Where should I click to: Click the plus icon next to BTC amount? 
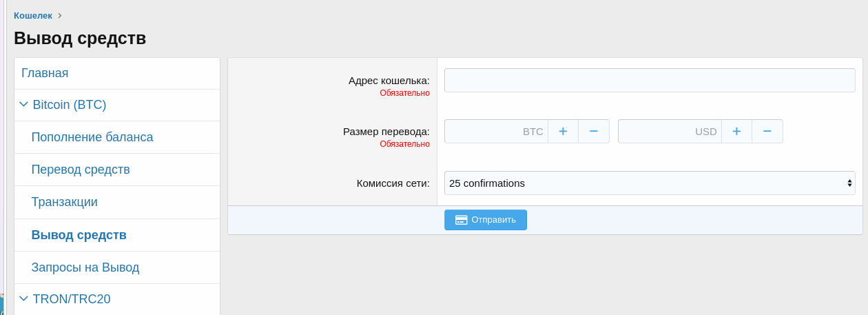[563, 131]
